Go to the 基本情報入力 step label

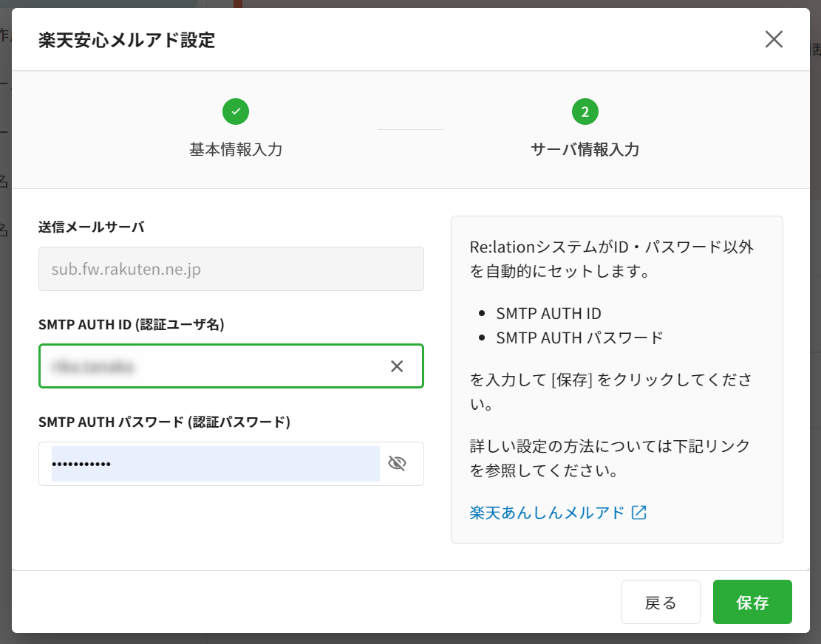(x=236, y=149)
